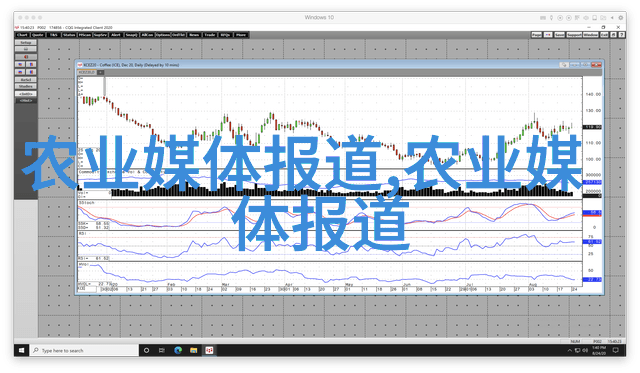This screenshot has width=640, height=373.
Task: Open help via the question mark button
Action: (x=621, y=35)
